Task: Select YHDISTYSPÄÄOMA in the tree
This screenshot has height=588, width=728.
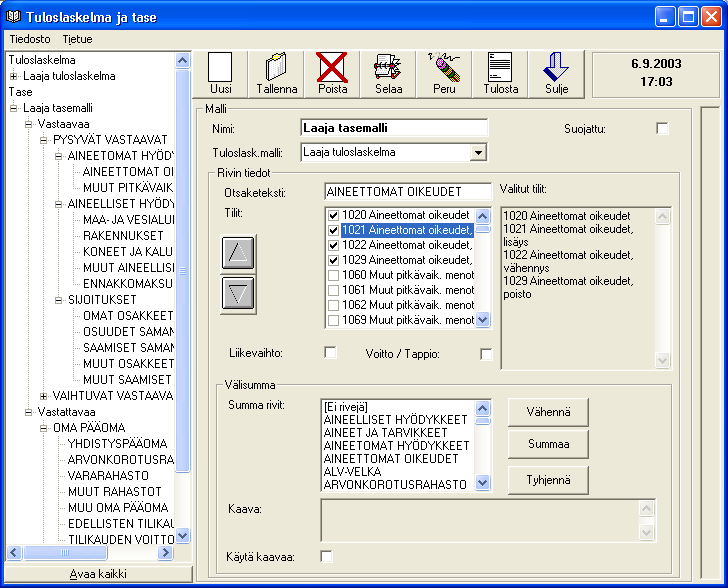Action: point(117,444)
